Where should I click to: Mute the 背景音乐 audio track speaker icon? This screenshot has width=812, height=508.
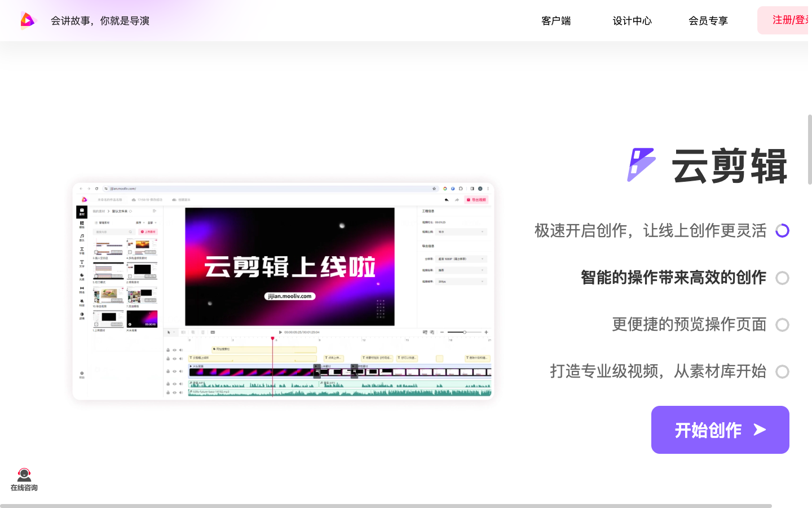pyautogui.click(x=181, y=392)
